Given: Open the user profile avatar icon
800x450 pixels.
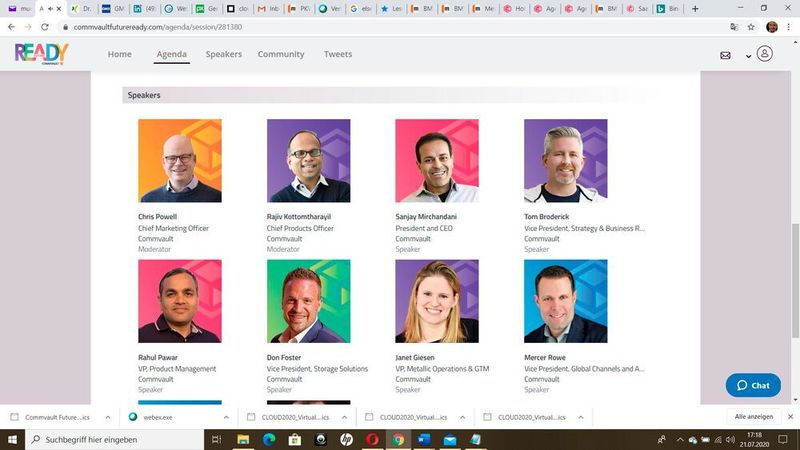Looking at the screenshot, I should pyautogui.click(x=764, y=54).
